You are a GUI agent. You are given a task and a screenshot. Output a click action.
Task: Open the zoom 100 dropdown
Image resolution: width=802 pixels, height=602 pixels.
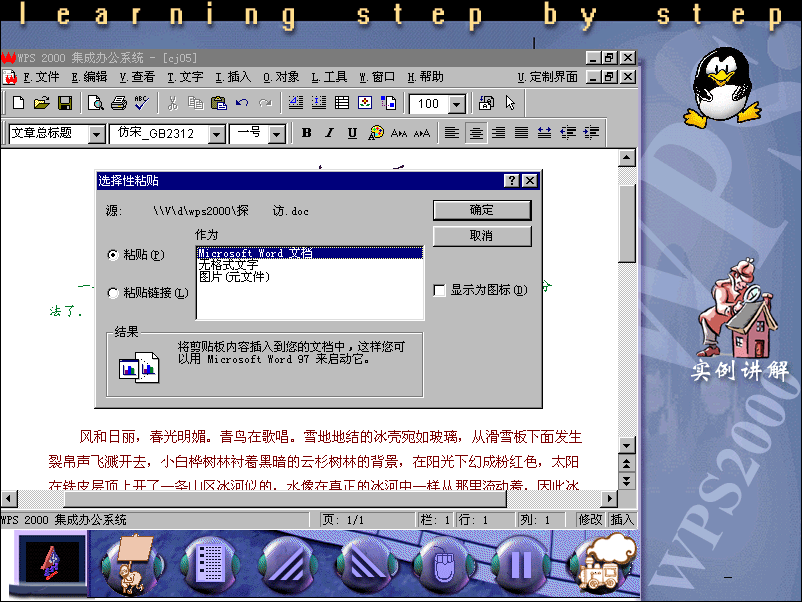coord(457,104)
